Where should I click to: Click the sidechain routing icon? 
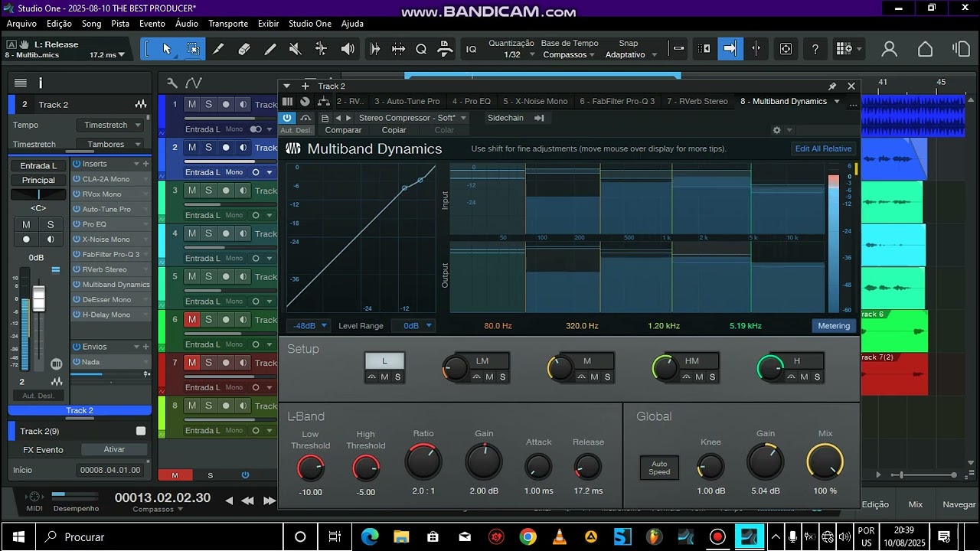point(539,118)
